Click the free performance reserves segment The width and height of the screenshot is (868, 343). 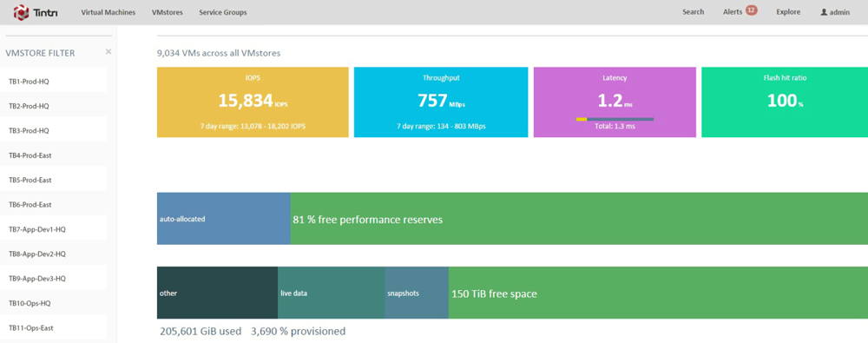point(579,218)
